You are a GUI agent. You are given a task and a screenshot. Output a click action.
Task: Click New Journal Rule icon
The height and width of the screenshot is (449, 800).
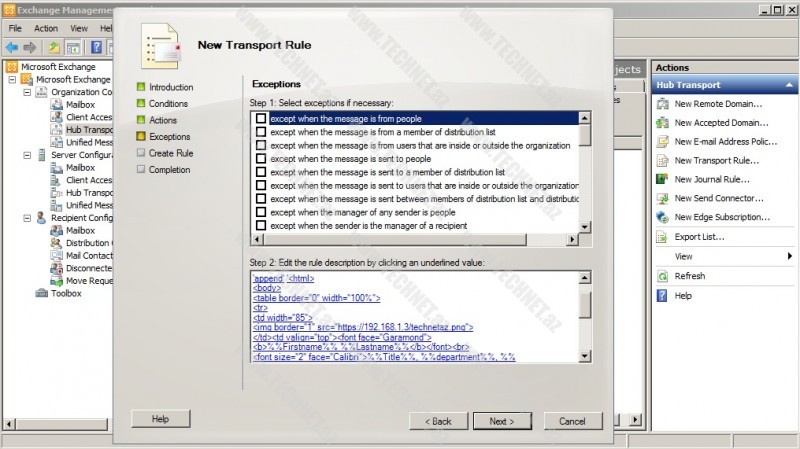coord(663,180)
